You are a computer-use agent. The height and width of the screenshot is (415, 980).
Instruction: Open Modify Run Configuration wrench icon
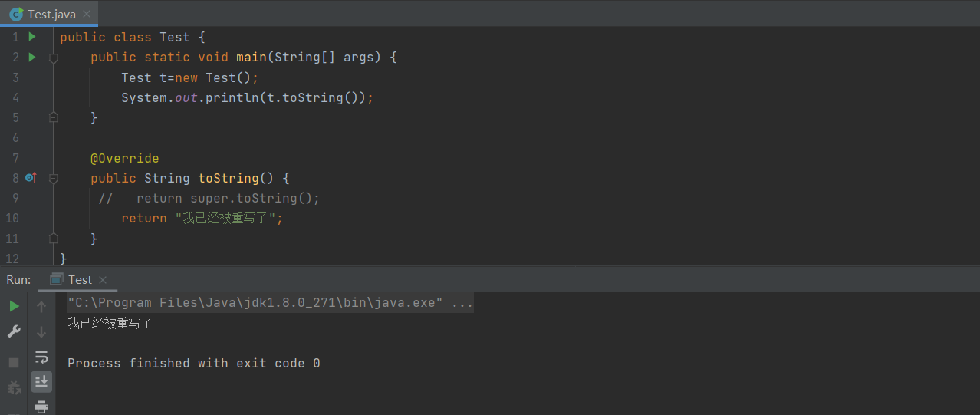[15, 331]
